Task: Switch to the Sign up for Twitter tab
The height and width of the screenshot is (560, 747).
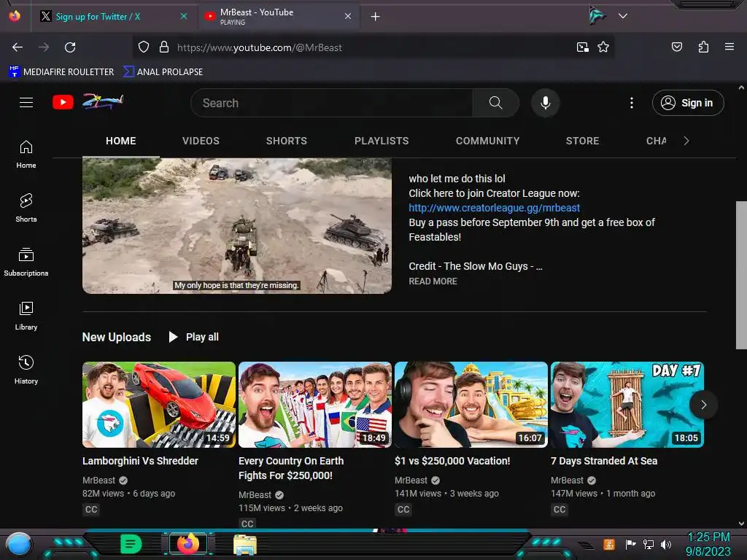Action: tap(113, 17)
